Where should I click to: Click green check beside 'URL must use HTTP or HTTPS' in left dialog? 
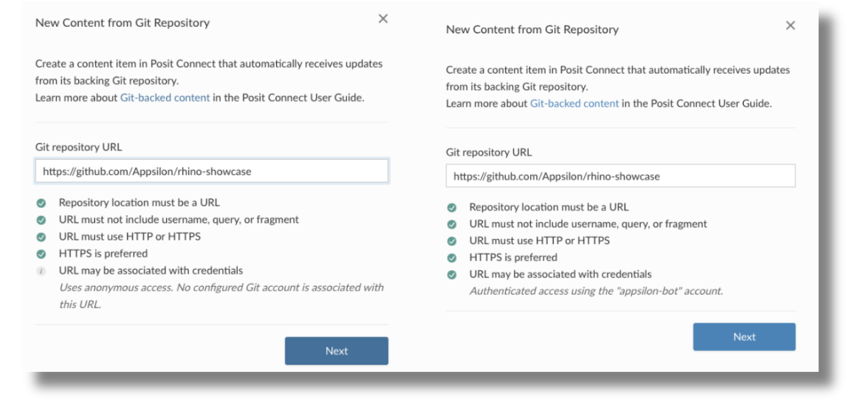coord(41,237)
